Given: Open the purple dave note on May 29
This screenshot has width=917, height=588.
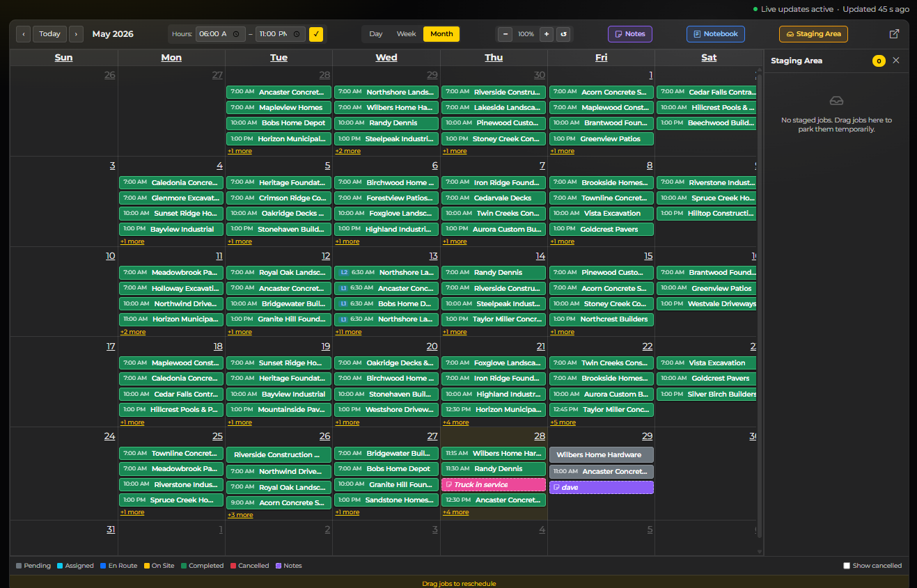Looking at the screenshot, I should point(602,487).
